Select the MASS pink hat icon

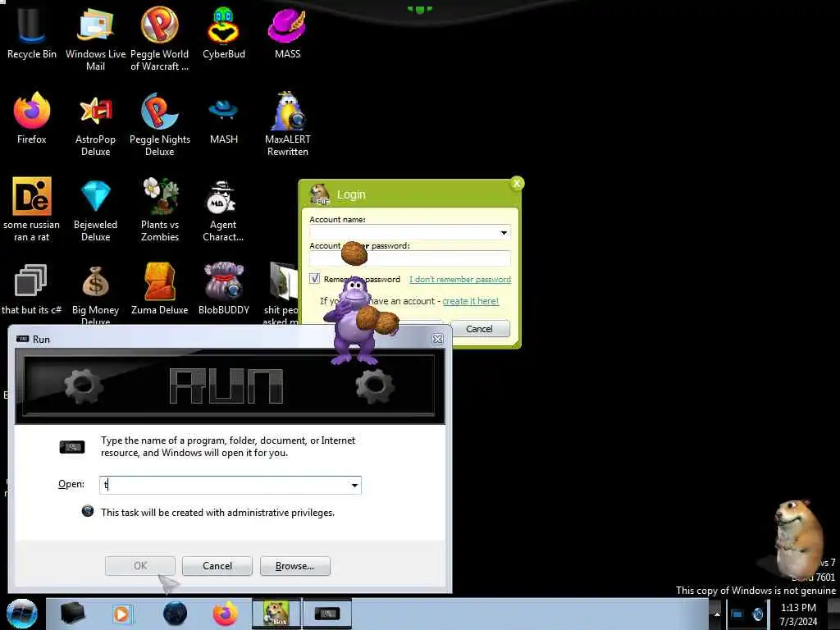(x=288, y=31)
